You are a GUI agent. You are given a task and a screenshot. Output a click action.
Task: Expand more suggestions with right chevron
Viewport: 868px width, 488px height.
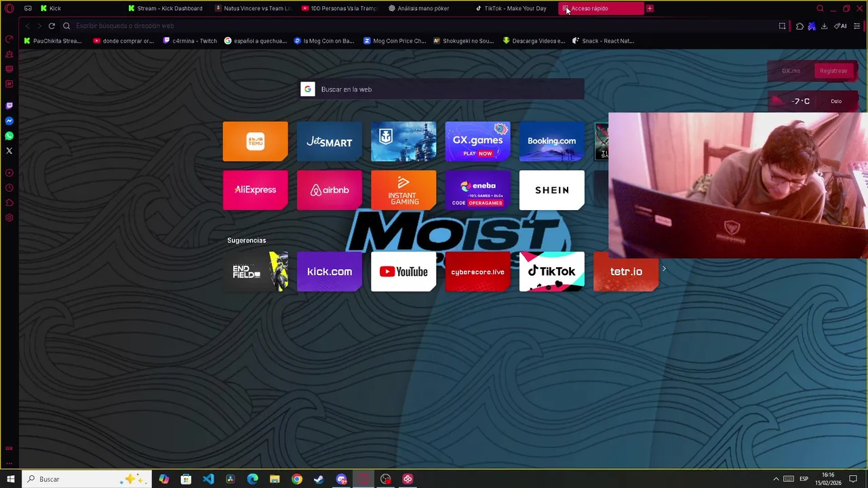tap(664, 269)
